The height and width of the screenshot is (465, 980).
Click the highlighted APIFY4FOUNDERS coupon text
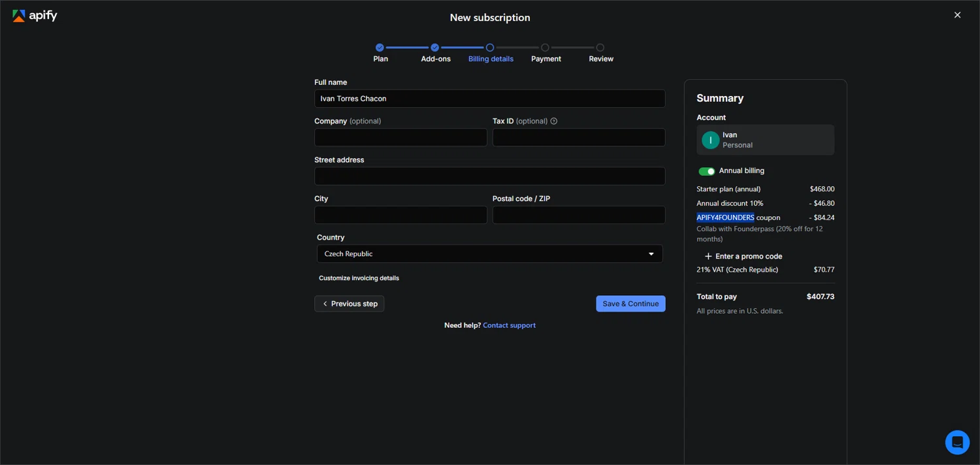725,217
